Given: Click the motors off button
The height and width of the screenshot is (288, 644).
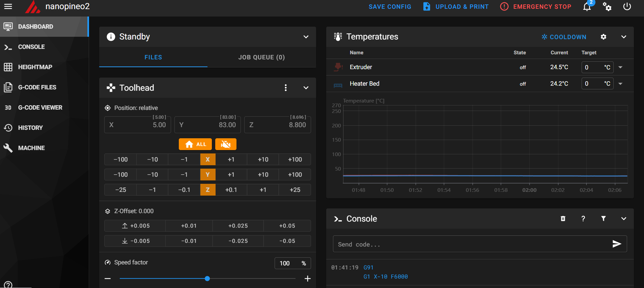Looking at the screenshot, I should point(226,144).
